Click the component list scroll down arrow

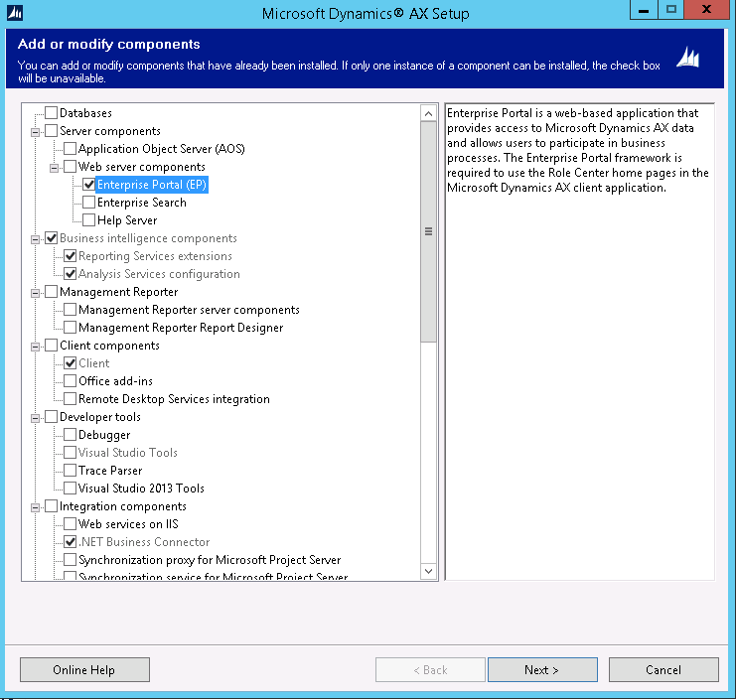pos(428,571)
